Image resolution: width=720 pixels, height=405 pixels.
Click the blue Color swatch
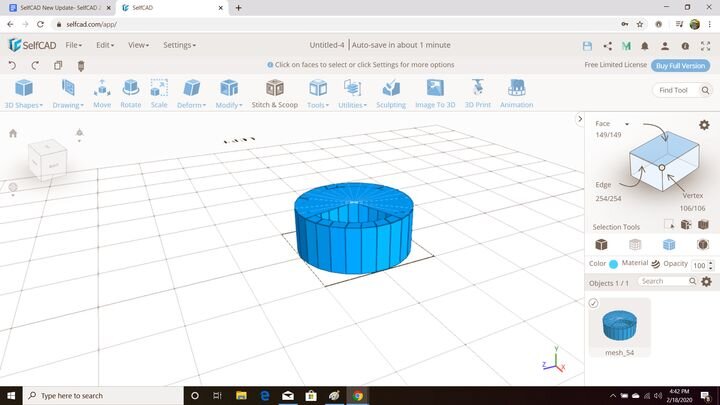613,264
